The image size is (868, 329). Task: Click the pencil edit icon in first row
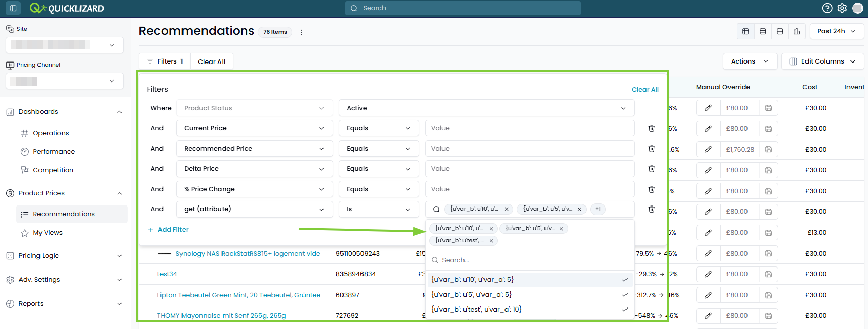(x=708, y=108)
